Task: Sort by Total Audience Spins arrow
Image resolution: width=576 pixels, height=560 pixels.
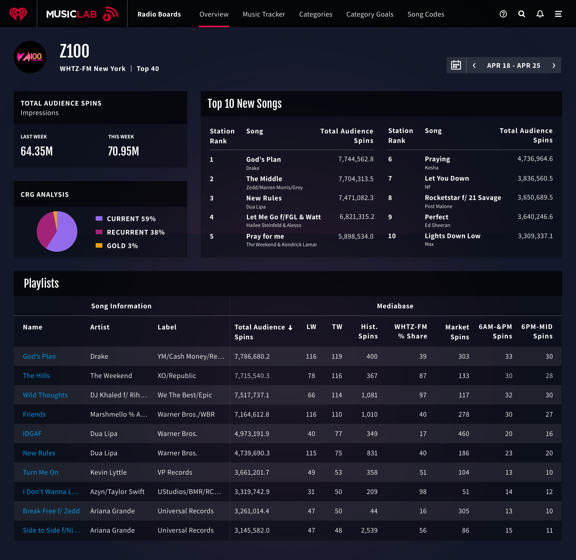Action: tap(290, 327)
